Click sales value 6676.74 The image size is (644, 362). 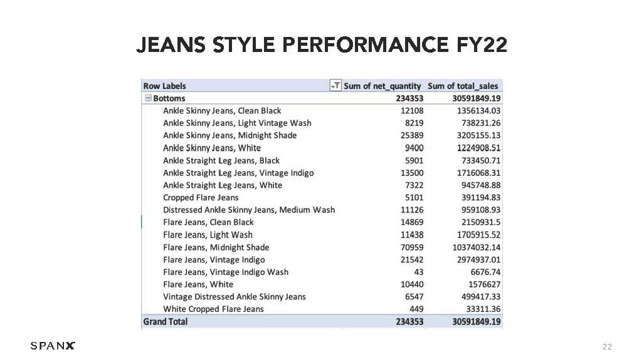pos(485,272)
